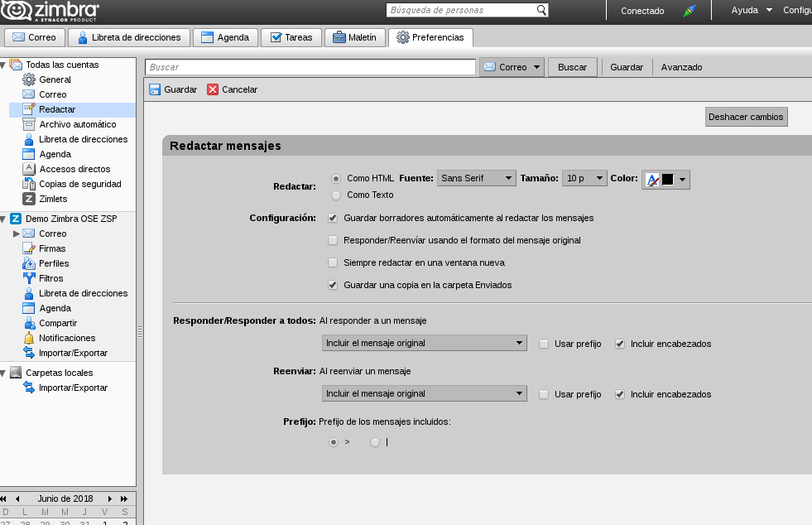Select the Como Texto radio option

click(x=336, y=195)
